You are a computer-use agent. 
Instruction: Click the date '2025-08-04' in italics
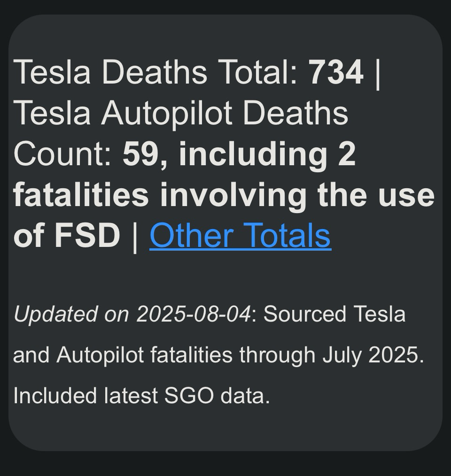pos(194,314)
